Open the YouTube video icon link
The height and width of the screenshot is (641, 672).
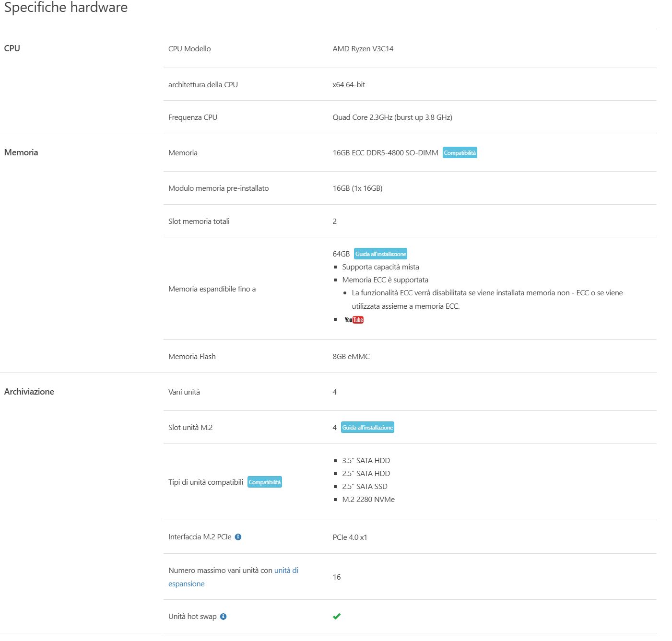click(x=354, y=320)
